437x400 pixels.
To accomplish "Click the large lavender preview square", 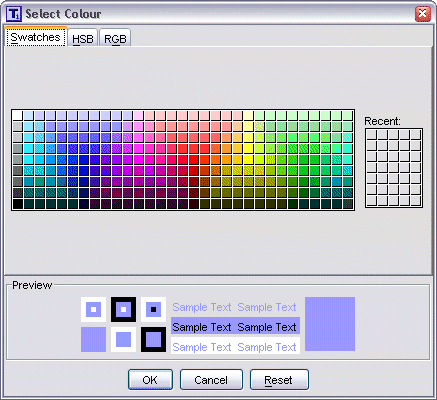I will point(330,324).
